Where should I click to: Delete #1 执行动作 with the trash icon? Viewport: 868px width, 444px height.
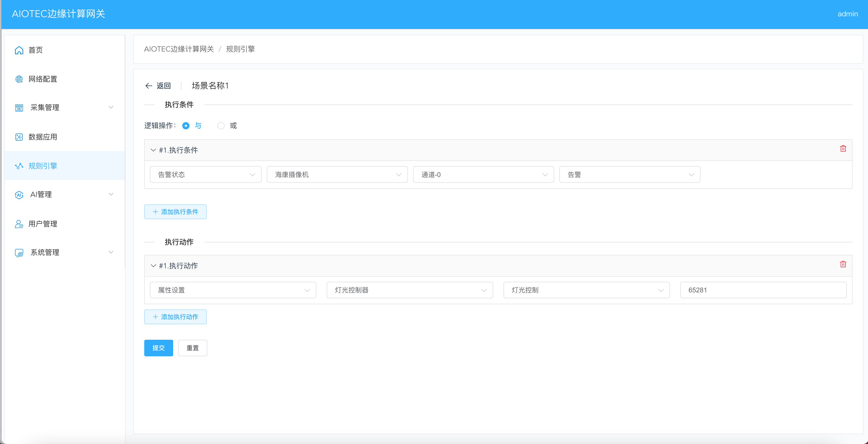[x=843, y=264]
